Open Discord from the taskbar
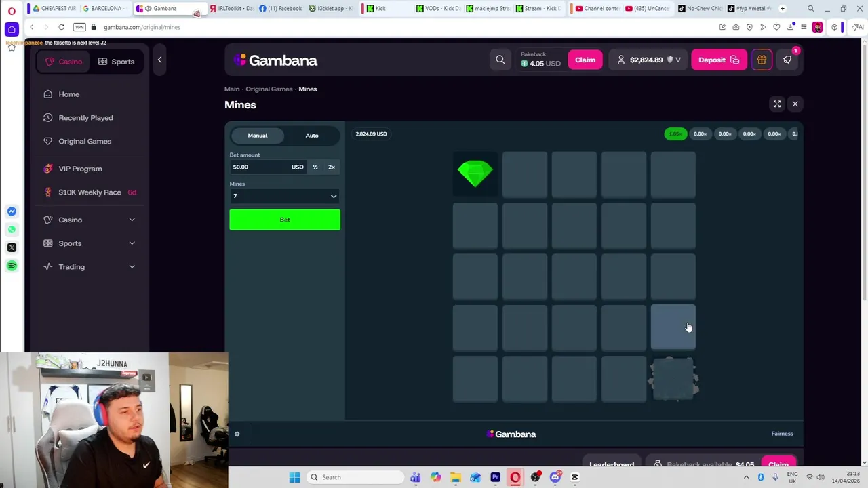The width and height of the screenshot is (868, 488). coord(555,477)
